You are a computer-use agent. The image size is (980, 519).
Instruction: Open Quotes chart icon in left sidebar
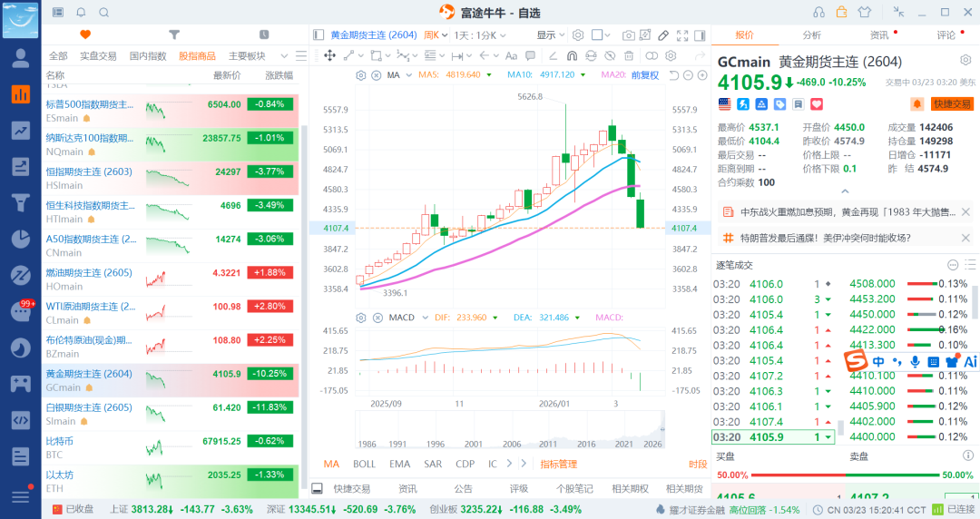pos(21,94)
